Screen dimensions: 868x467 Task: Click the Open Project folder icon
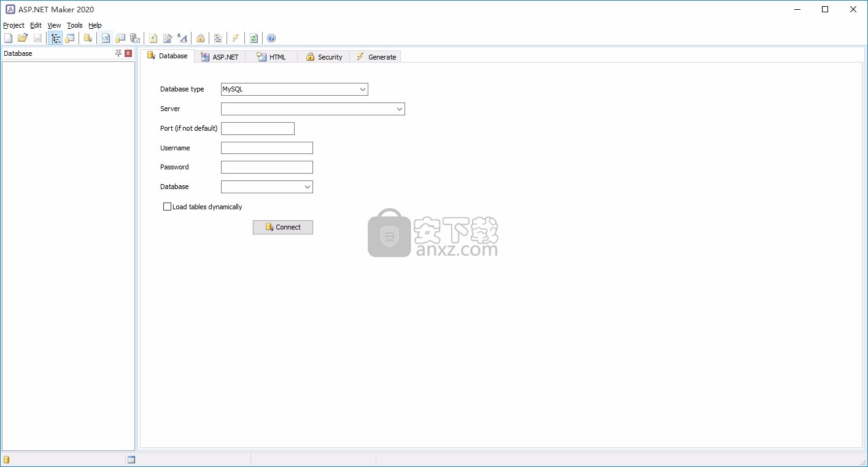pos(23,38)
